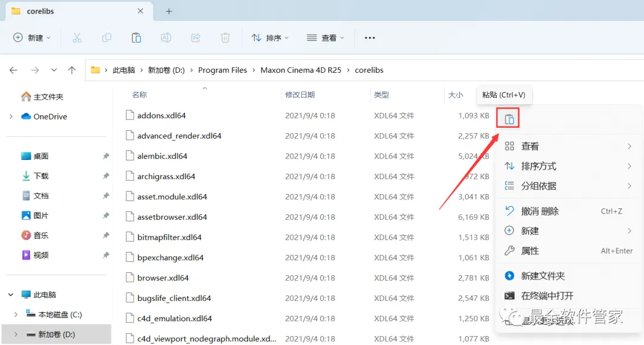Open the New (新建) toolbar dropdown

coord(32,38)
